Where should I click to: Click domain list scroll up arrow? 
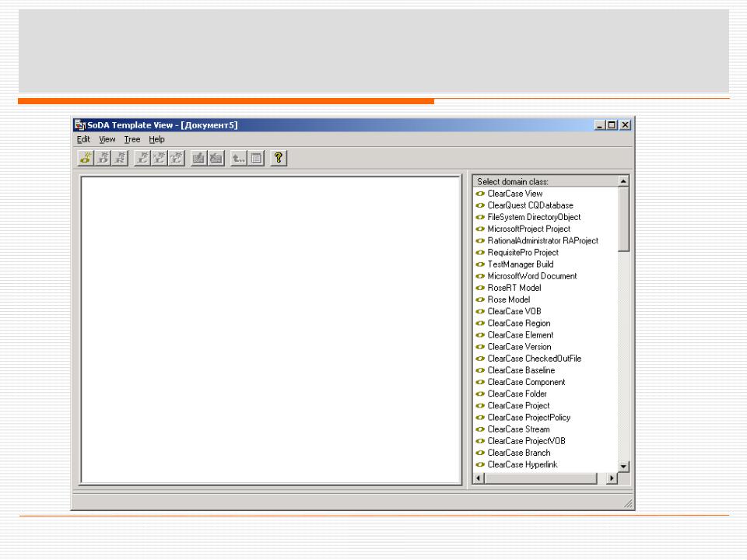(623, 181)
